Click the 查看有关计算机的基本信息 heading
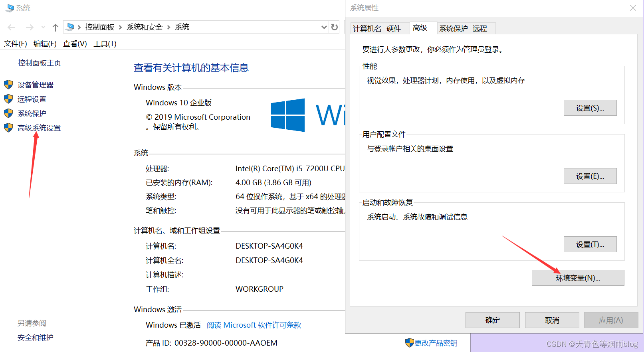Viewport: 644px width, 352px height. 191,68
